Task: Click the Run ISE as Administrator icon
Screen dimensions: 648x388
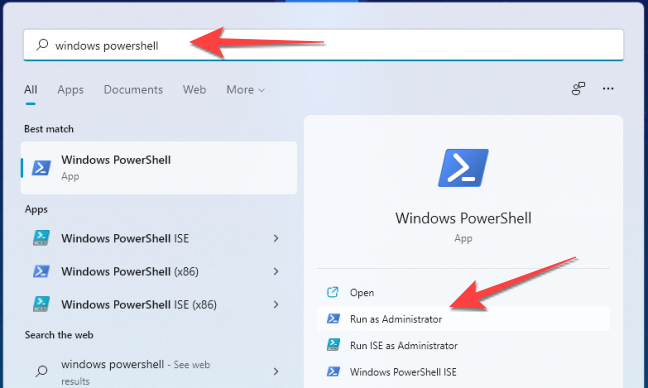Action: [x=333, y=345]
